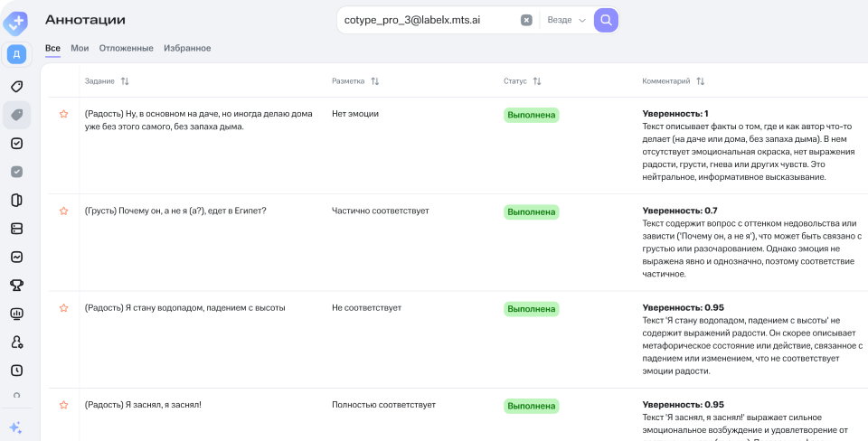
Task: Switch to the Мои tab
Action: pos(80,48)
